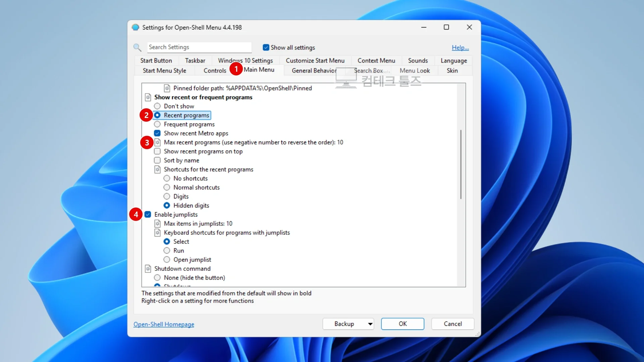
Task: Select the 'Run' jumplist shortcut option
Action: [167, 251]
